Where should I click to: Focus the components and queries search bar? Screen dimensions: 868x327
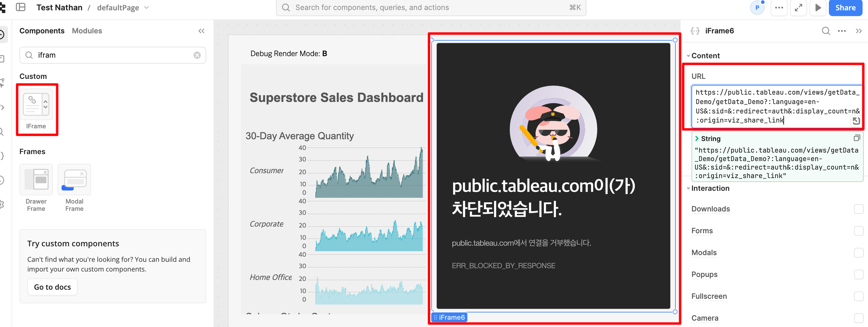point(431,7)
